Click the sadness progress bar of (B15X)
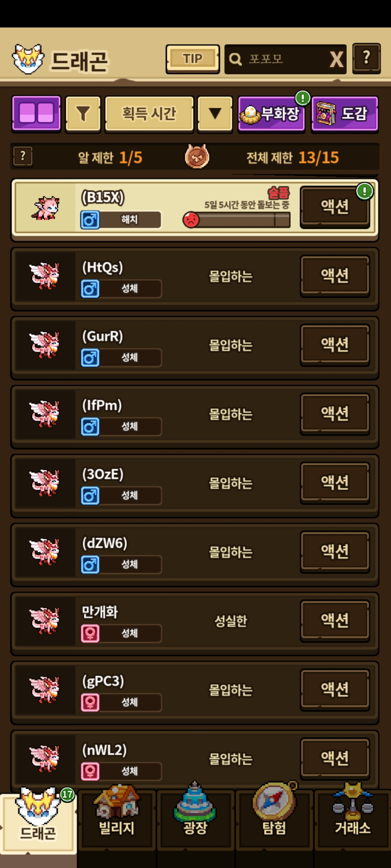This screenshot has width=391, height=868. (x=237, y=220)
